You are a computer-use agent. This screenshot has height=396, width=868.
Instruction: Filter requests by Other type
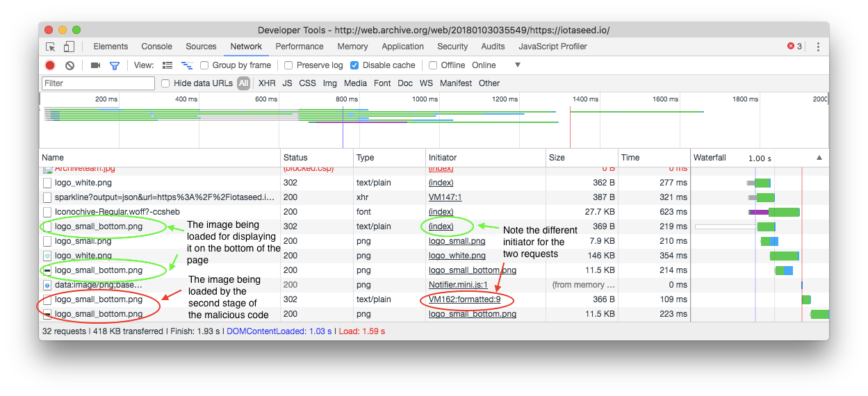(489, 83)
